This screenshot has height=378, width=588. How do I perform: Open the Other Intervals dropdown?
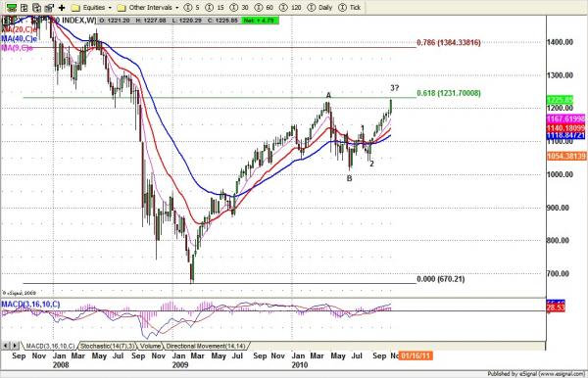coord(148,8)
